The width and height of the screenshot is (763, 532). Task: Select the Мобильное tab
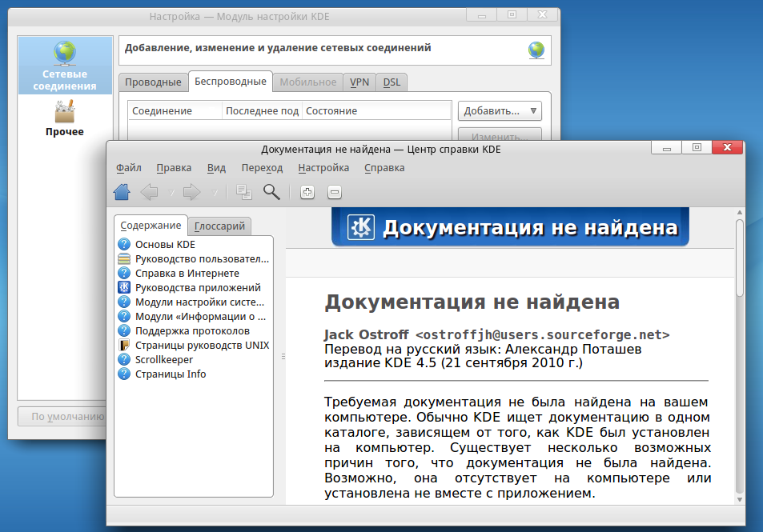[307, 82]
